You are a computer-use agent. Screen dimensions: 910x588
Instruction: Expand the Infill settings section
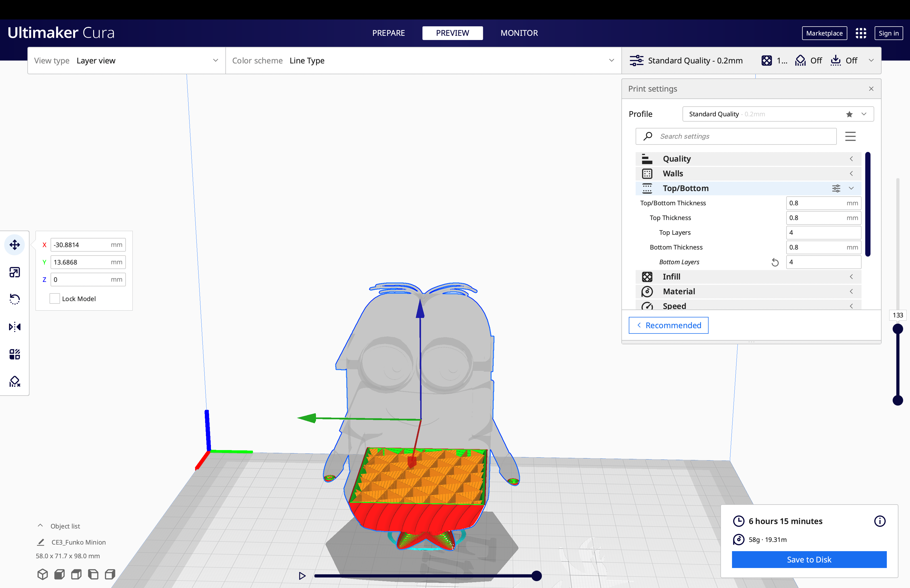pyautogui.click(x=748, y=277)
